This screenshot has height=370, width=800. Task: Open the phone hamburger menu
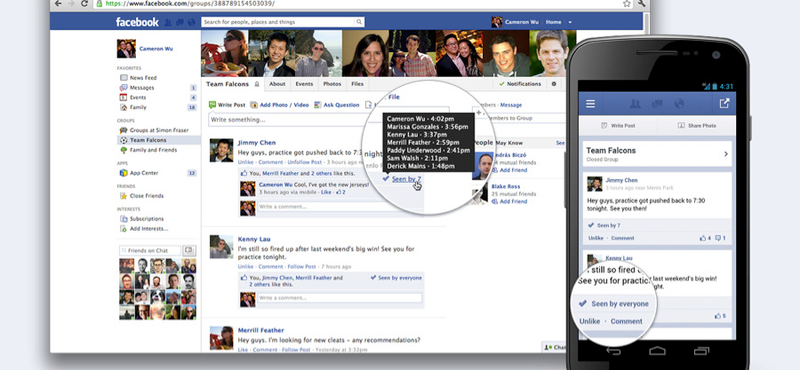(590, 104)
